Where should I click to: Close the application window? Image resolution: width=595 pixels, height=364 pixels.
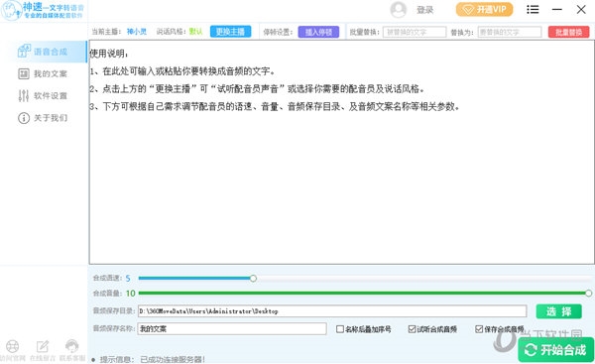click(x=581, y=10)
